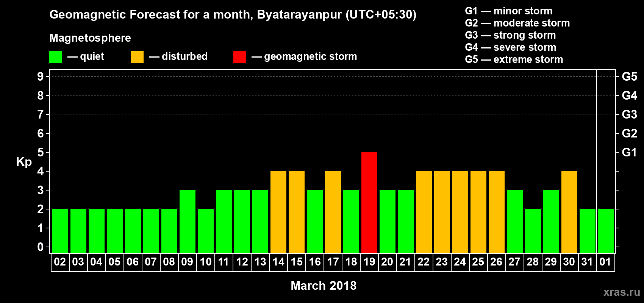Click date label 19 on the axis
Screen dimensions: 644x303
tap(369, 262)
